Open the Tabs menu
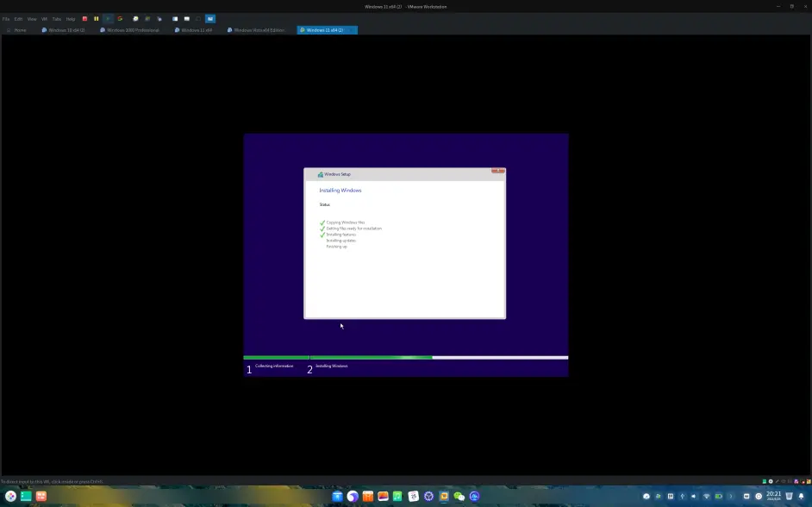Image resolution: width=812 pixels, height=507 pixels. click(56, 19)
